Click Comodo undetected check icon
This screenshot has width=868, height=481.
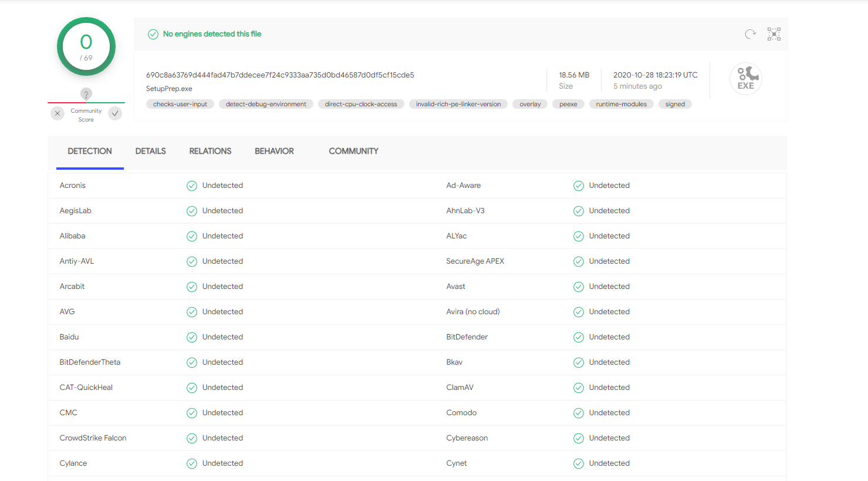pos(579,413)
